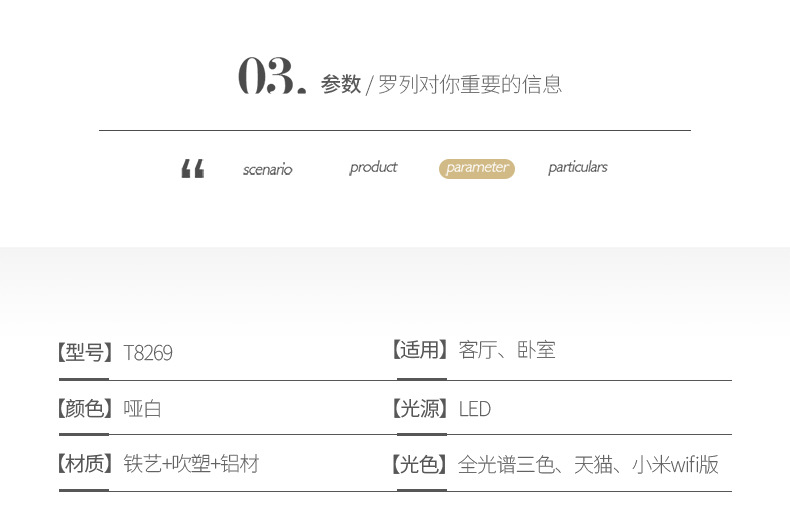Click the 全光谱三色、天猫、小米wifi版 text
The width and height of the screenshot is (790, 527).
pyautogui.click(x=588, y=464)
